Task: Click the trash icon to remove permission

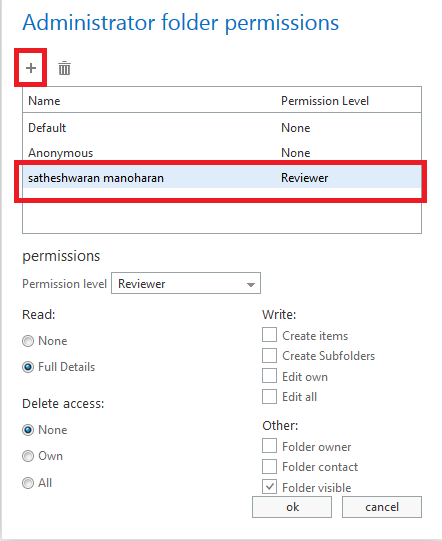Action: pyautogui.click(x=64, y=68)
